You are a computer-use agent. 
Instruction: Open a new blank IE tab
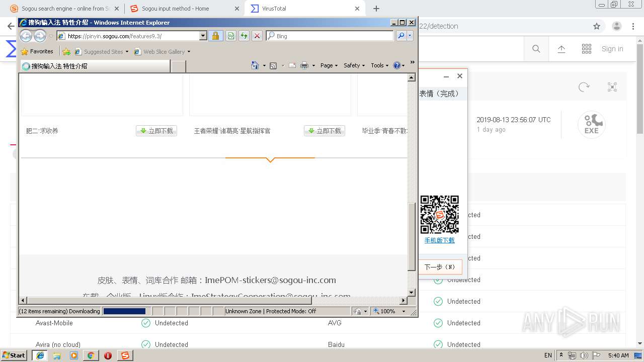[x=179, y=66]
